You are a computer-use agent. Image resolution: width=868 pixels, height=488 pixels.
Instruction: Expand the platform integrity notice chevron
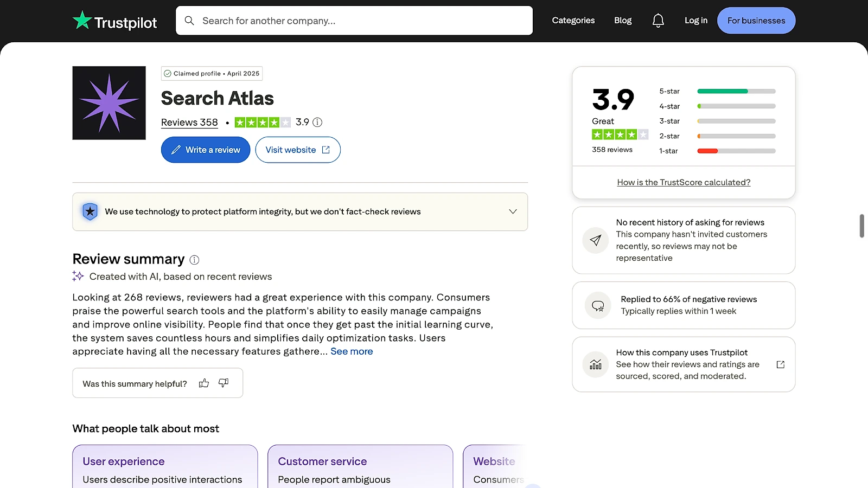(x=513, y=211)
